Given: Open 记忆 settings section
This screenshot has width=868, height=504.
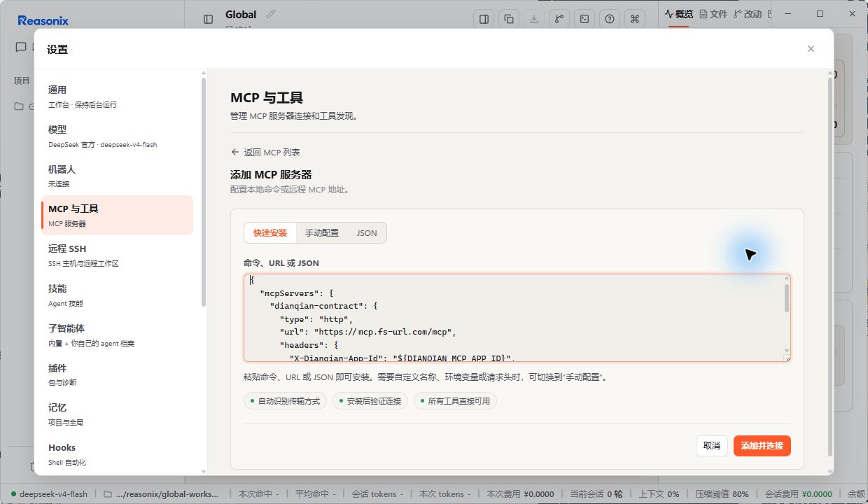Looking at the screenshot, I should point(117,414).
